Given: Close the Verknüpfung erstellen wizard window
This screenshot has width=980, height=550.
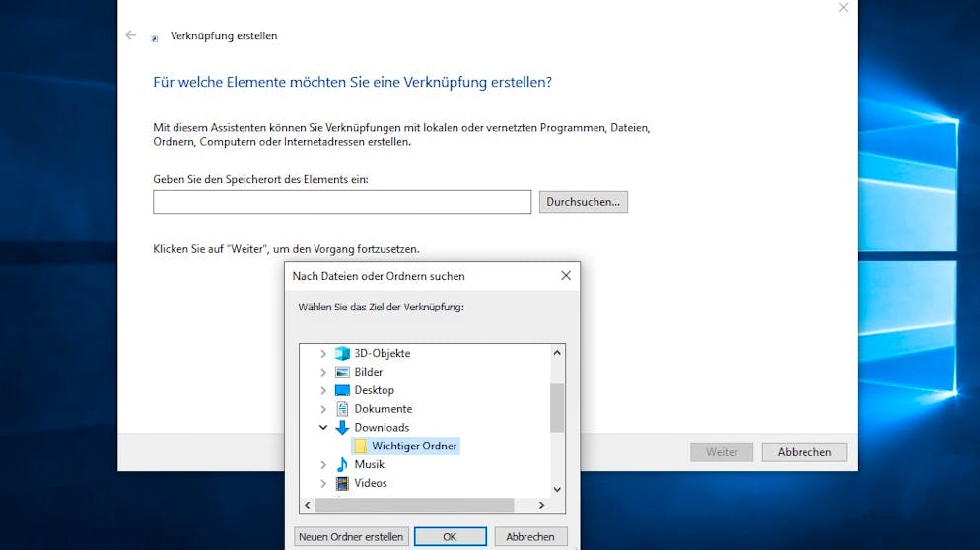Looking at the screenshot, I should click(843, 8).
